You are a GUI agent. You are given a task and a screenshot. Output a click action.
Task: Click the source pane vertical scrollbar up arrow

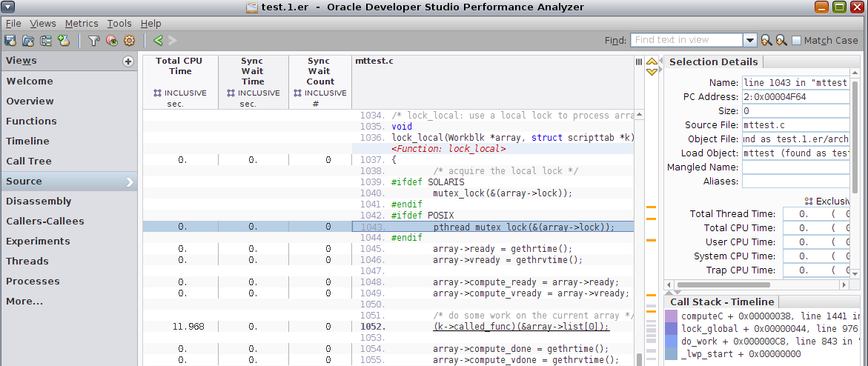pyautogui.click(x=640, y=115)
